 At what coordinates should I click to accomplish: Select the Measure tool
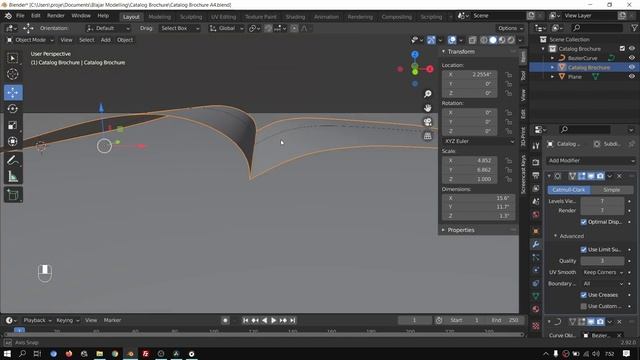coord(13,176)
